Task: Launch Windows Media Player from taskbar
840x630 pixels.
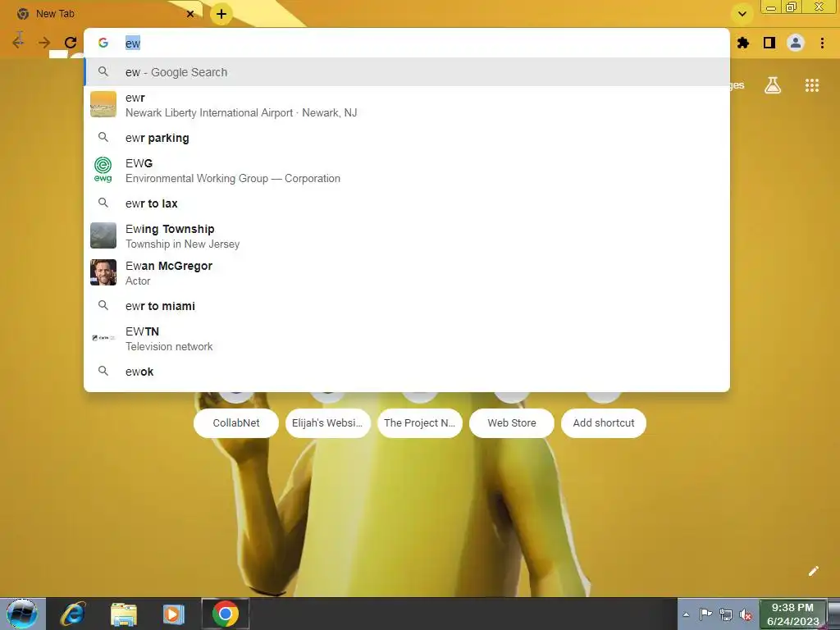Action: click(173, 614)
